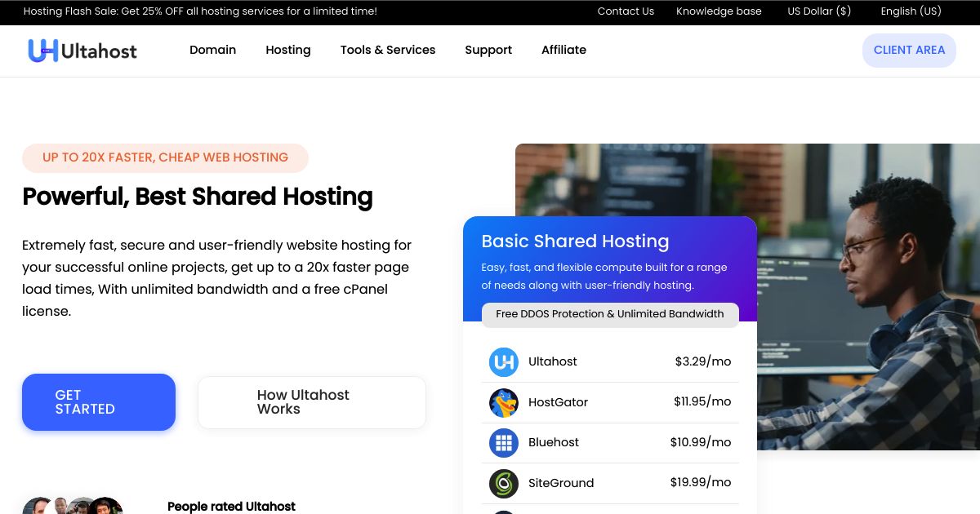The image size is (980, 514).
Task: Click the GET STARTED button
Action: tap(99, 401)
